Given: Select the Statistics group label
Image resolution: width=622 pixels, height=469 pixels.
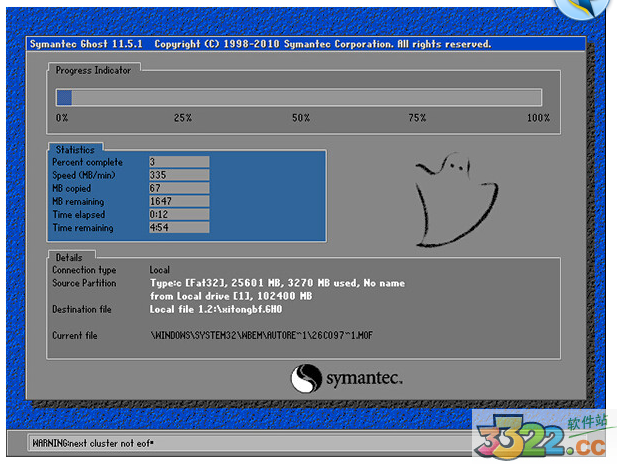Looking at the screenshot, I should coord(75,150).
